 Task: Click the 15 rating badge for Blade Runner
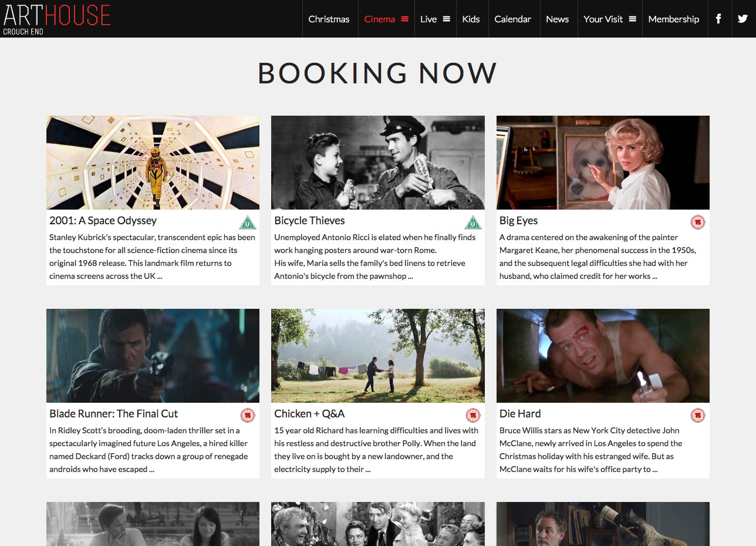(248, 416)
